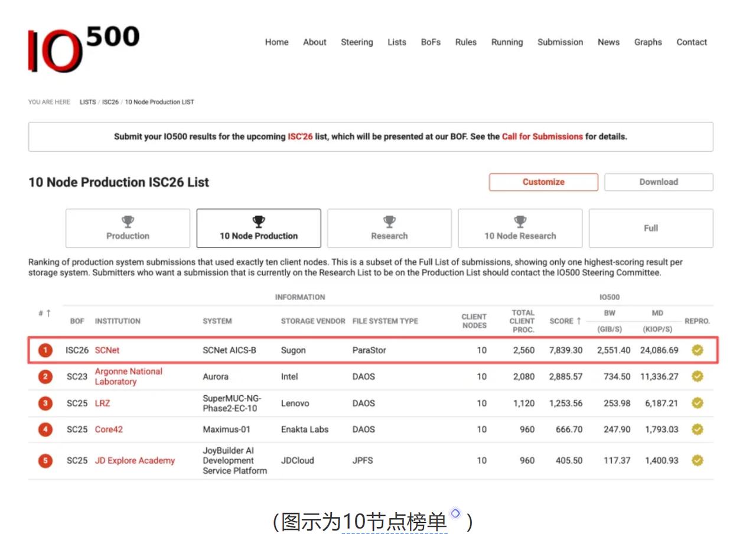Select the 10 Node Production tab
Screen dimensions: 756x534
pos(259,228)
